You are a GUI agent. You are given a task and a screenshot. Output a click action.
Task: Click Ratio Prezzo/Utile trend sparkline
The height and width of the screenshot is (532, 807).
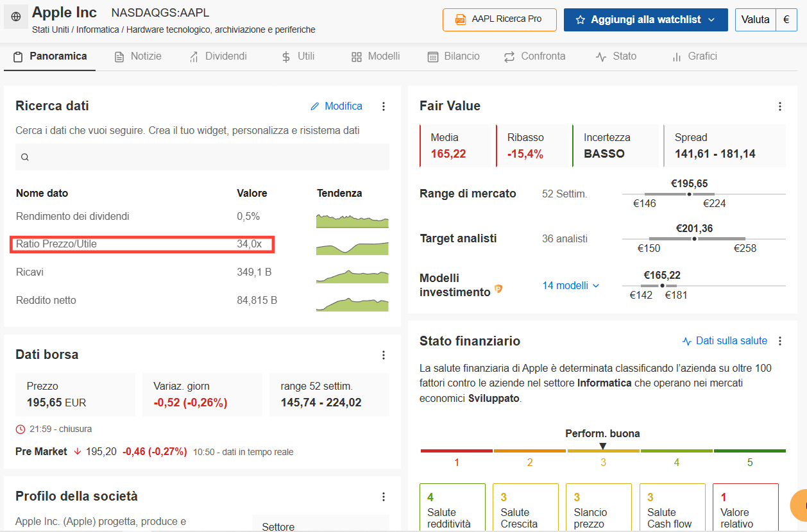(x=352, y=247)
